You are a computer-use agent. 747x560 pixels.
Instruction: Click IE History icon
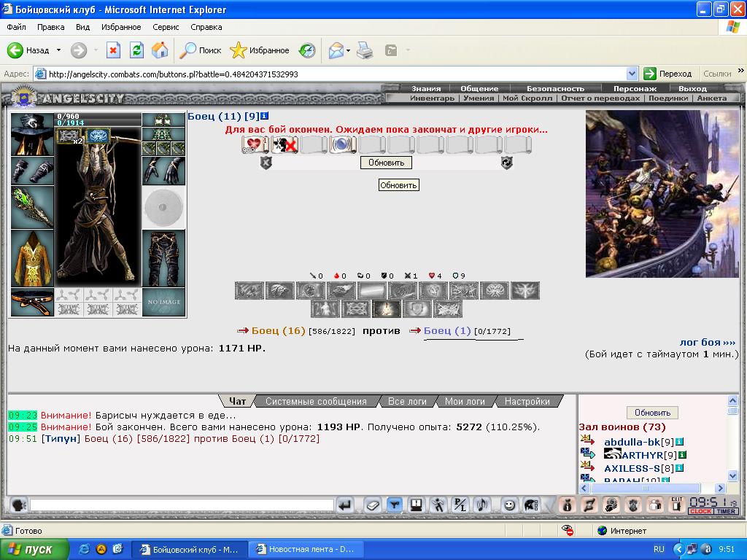click(307, 50)
